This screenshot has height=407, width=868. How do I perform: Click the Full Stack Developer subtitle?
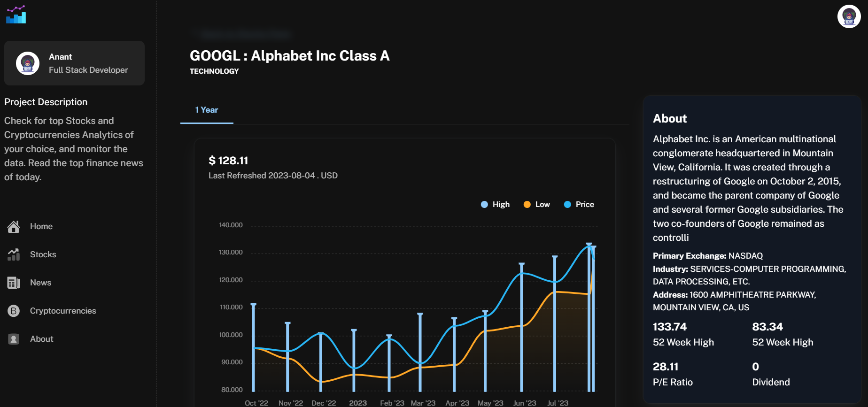pos(88,70)
